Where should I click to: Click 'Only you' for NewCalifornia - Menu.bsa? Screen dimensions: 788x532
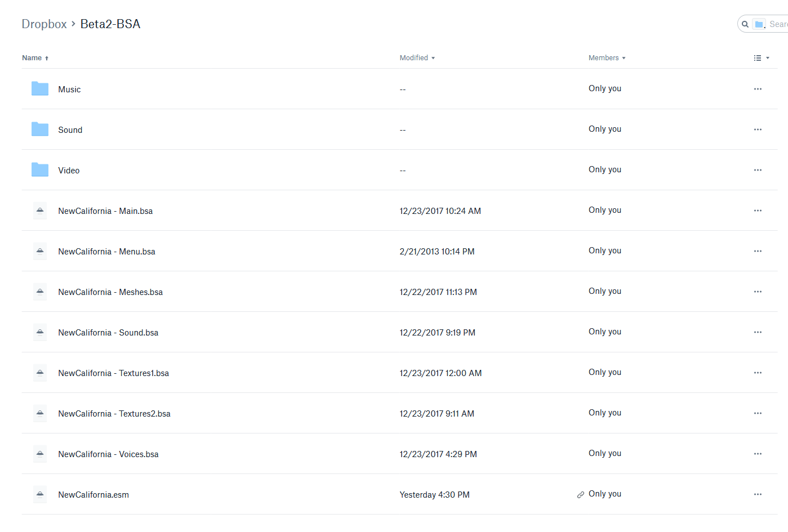605,251
